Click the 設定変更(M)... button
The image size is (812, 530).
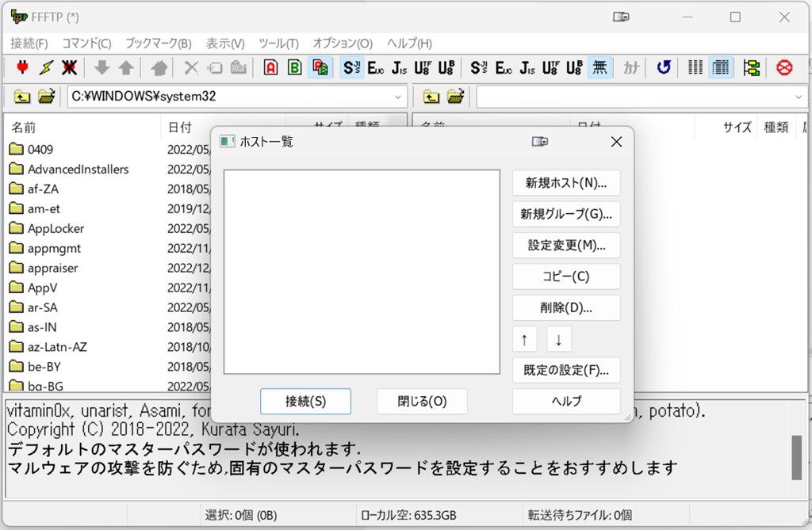(x=566, y=246)
